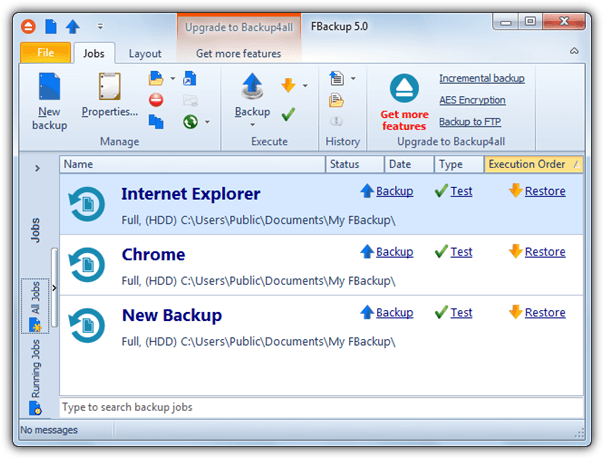
Task: Select the Internet Explorer backup job
Action: 321,204
